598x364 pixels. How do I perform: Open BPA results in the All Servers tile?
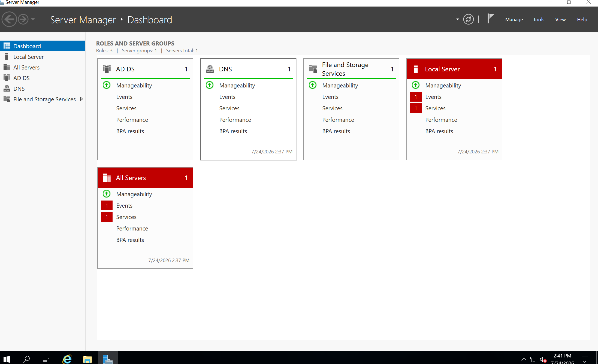(130, 240)
